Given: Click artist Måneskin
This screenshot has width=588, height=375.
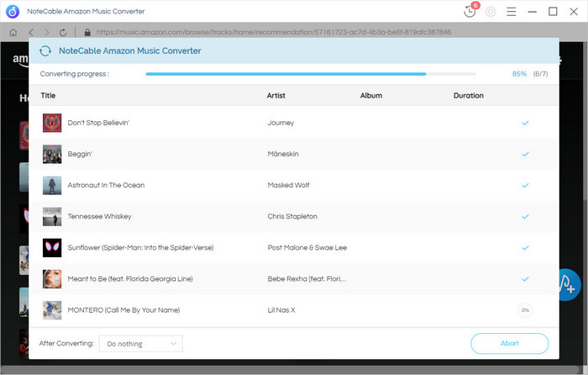Looking at the screenshot, I should pyautogui.click(x=283, y=154).
